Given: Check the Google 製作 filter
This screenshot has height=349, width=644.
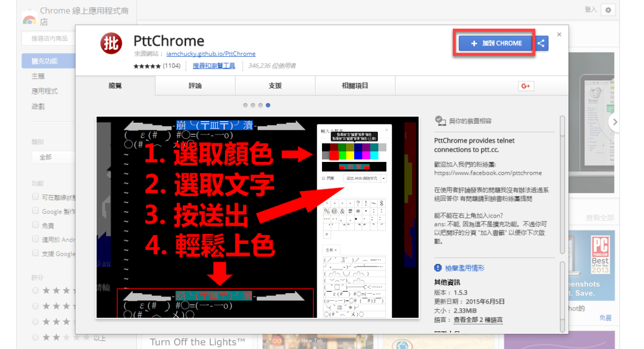Looking at the screenshot, I should (35, 210).
